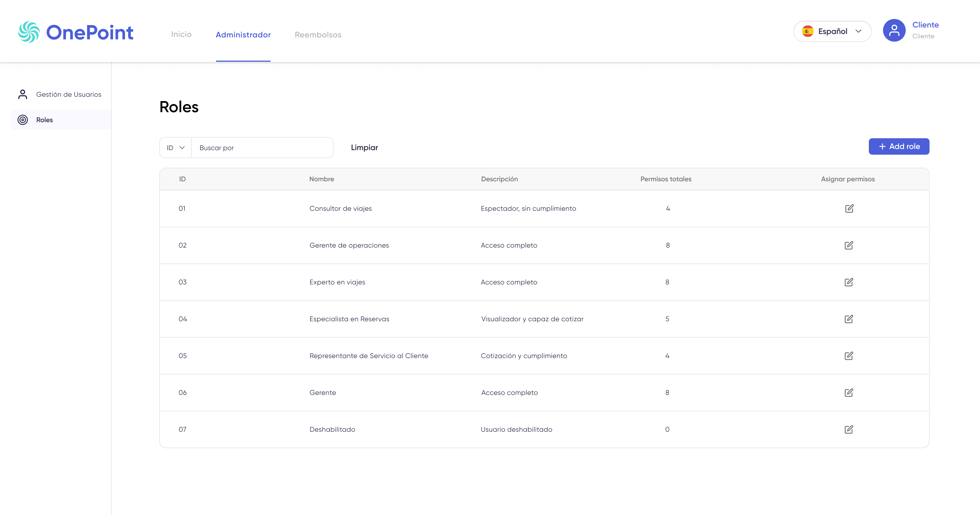Edit permissions for Consultor de viajes role
Viewport: 980px width, 515px height.
click(849, 208)
